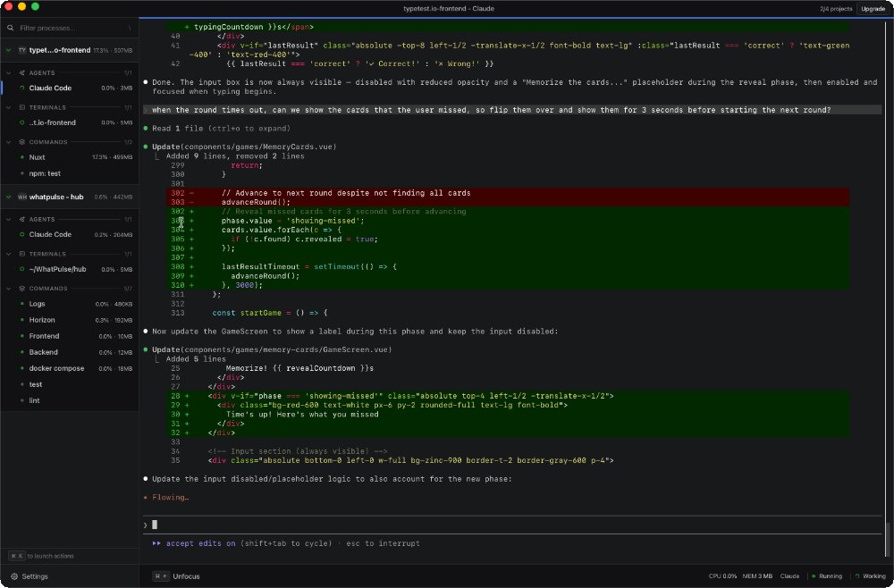This screenshot has height=588, width=894.
Task: Collapse COMMANDS section under typetest.io-frontend
Action: 9,142
